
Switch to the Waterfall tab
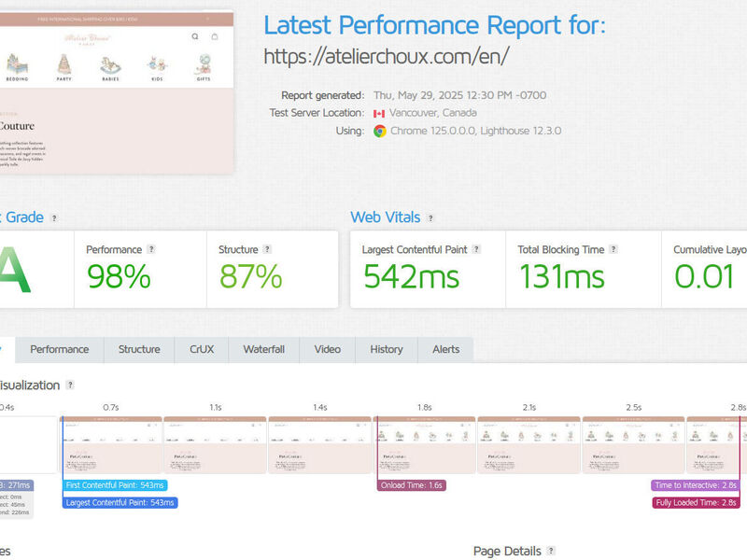pos(264,349)
